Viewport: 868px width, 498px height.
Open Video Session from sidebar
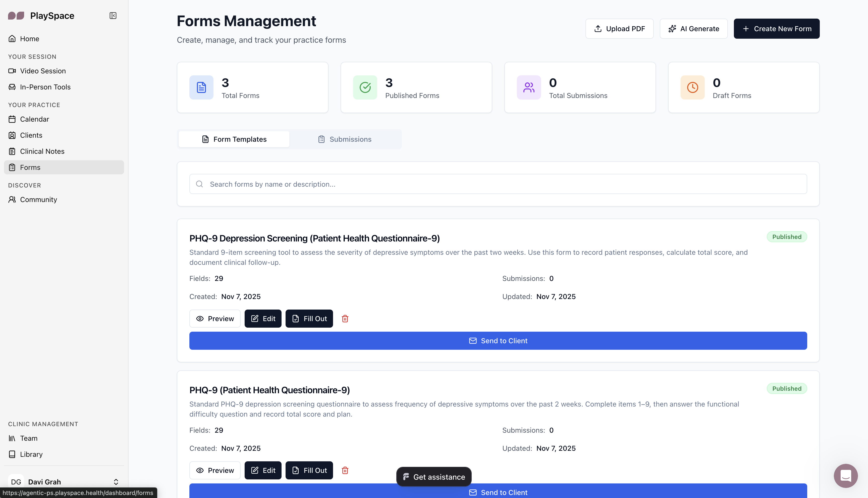[x=42, y=71]
